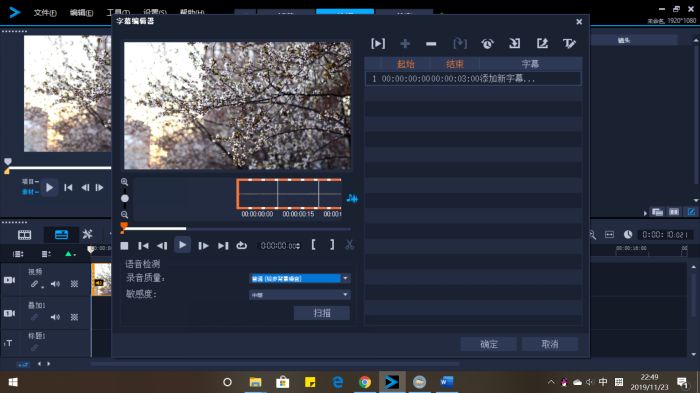This screenshot has height=393, width=700.
Task: Step to previous frame in subtitle editor
Action: [x=162, y=246]
